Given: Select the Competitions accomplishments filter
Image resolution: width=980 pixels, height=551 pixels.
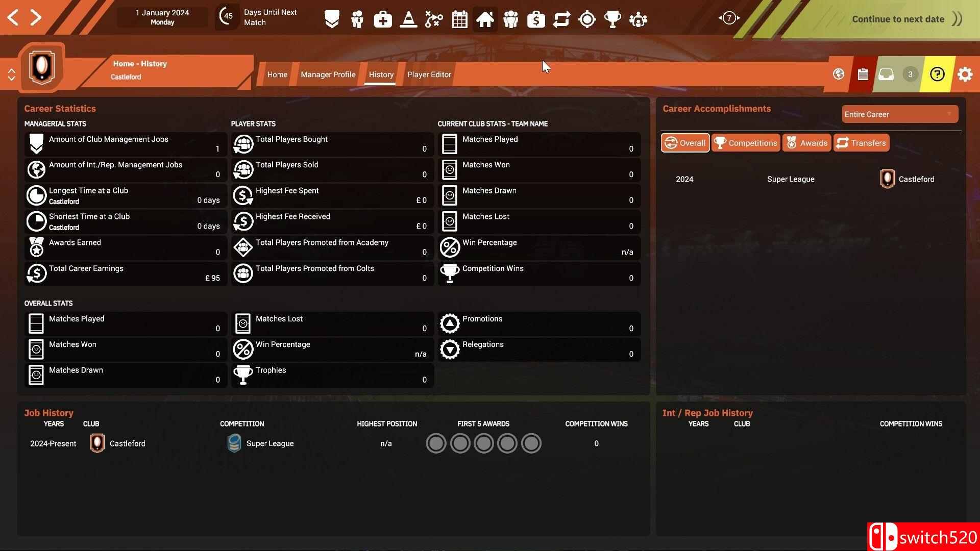Looking at the screenshot, I should (746, 143).
